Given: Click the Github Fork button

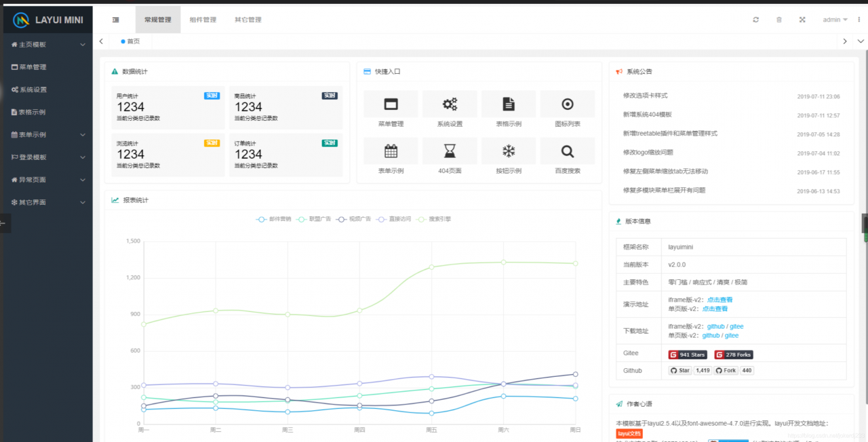Looking at the screenshot, I should coord(726,371).
